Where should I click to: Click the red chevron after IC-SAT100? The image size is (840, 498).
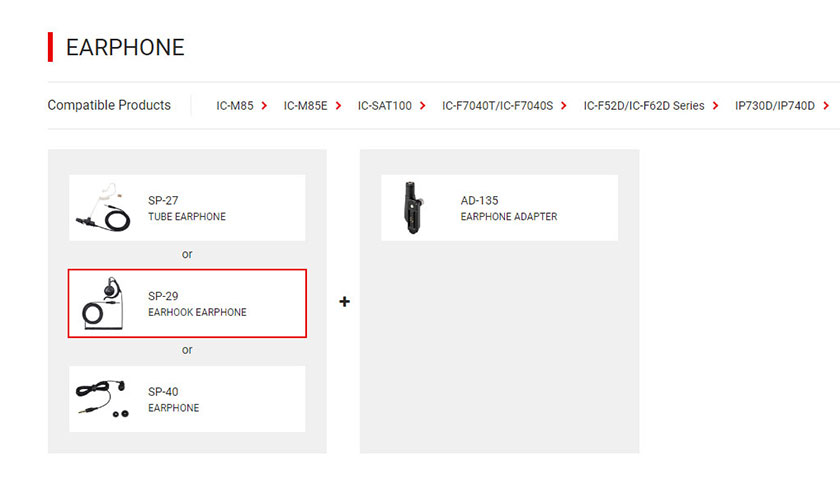(423, 106)
